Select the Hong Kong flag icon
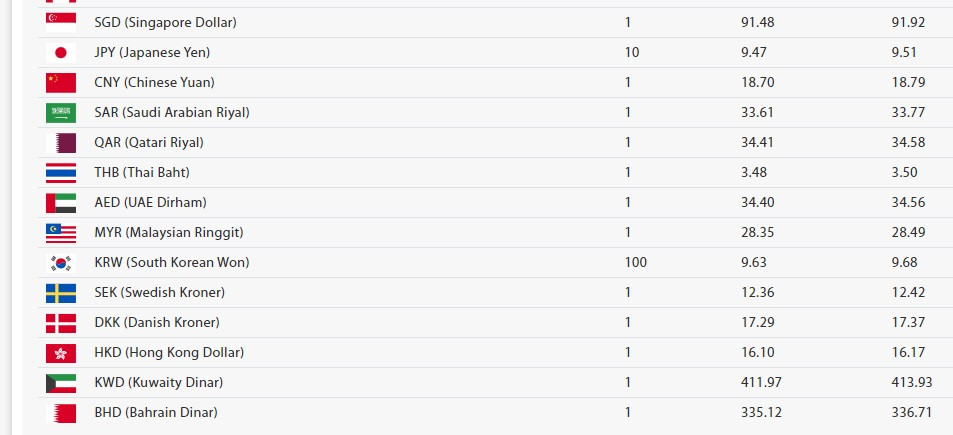Viewport: 953px width, 435px height. (61, 353)
